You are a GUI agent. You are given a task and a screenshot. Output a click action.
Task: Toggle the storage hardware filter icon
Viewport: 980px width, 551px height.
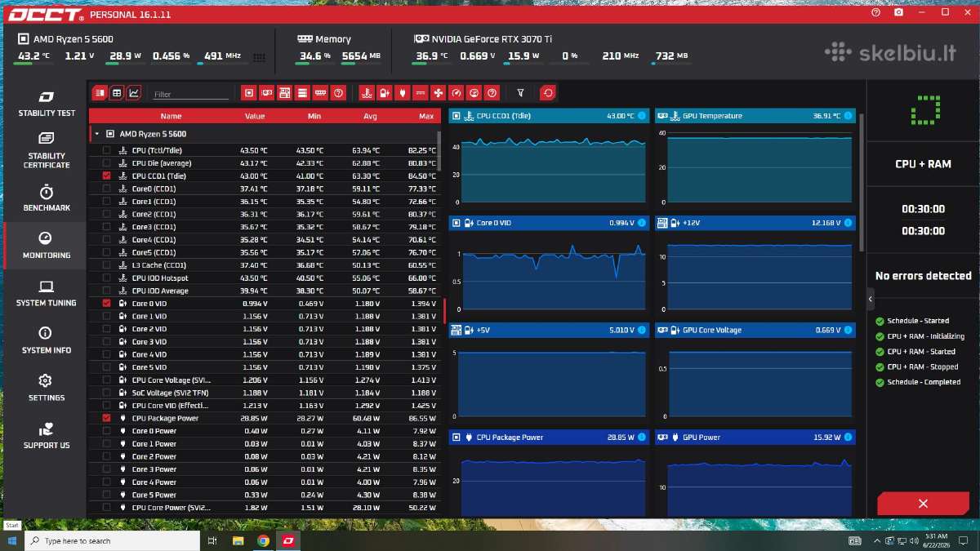(x=302, y=93)
